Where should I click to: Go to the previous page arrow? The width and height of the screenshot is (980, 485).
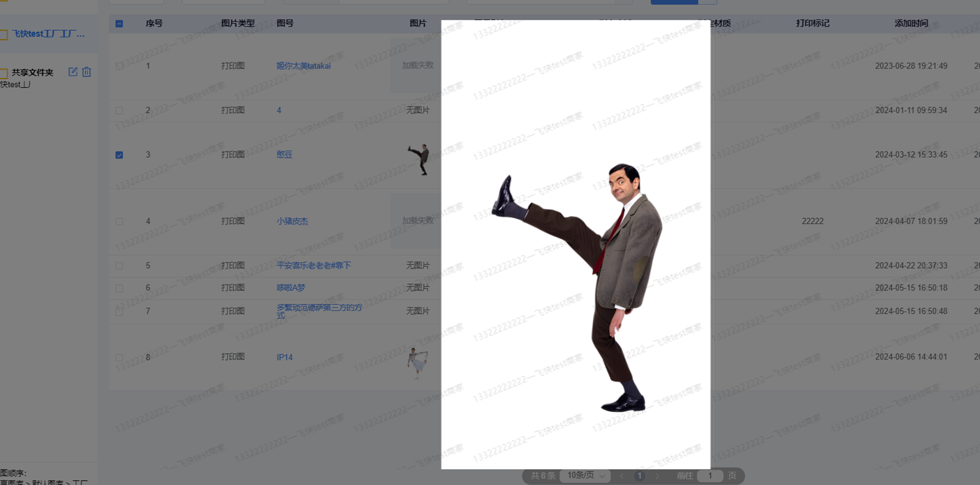coord(622,476)
